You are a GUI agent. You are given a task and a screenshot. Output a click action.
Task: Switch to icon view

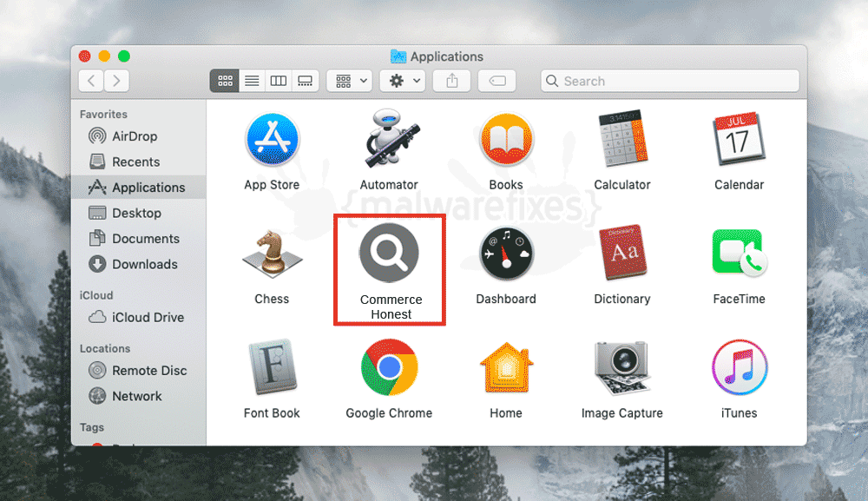pyautogui.click(x=225, y=81)
